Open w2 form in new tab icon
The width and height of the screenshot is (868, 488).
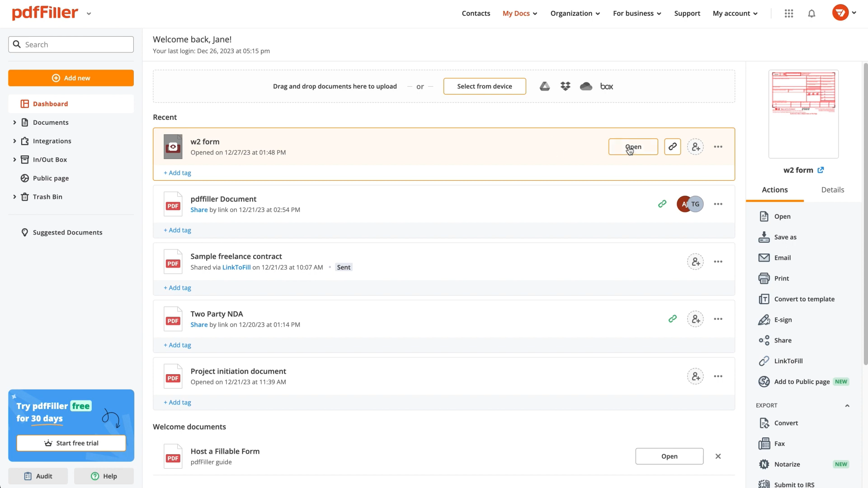[821, 170]
